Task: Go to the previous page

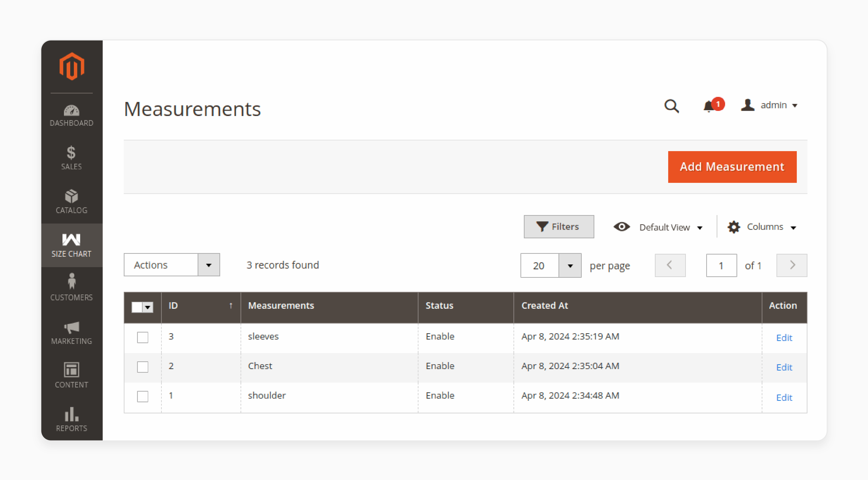Action: click(670, 265)
